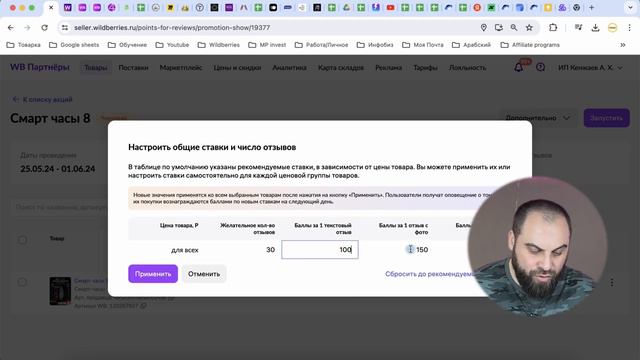This screenshot has width=640, height=360.
Task: Switch to the YouTube red icon tab
Action: click(391, 8)
